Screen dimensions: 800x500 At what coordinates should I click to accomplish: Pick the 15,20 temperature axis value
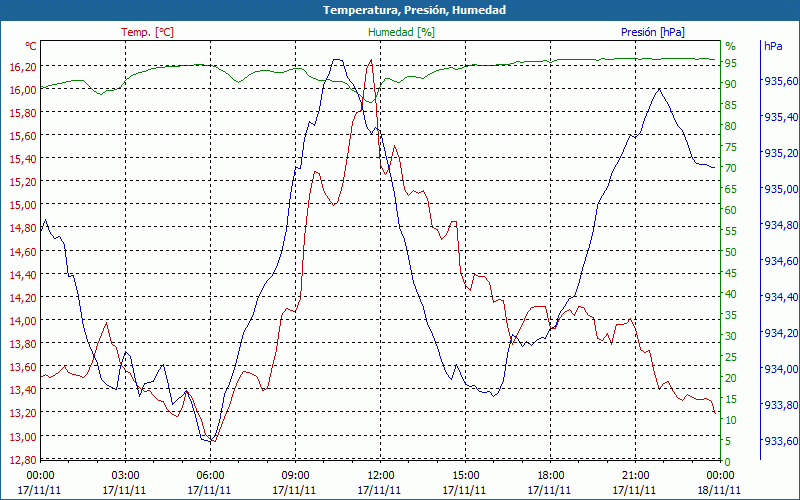tap(23, 182)
